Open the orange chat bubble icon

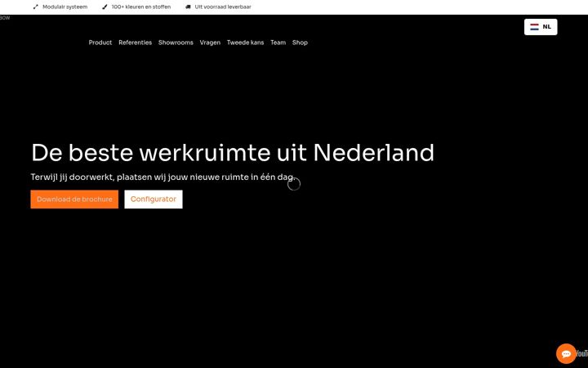[566, 353]
